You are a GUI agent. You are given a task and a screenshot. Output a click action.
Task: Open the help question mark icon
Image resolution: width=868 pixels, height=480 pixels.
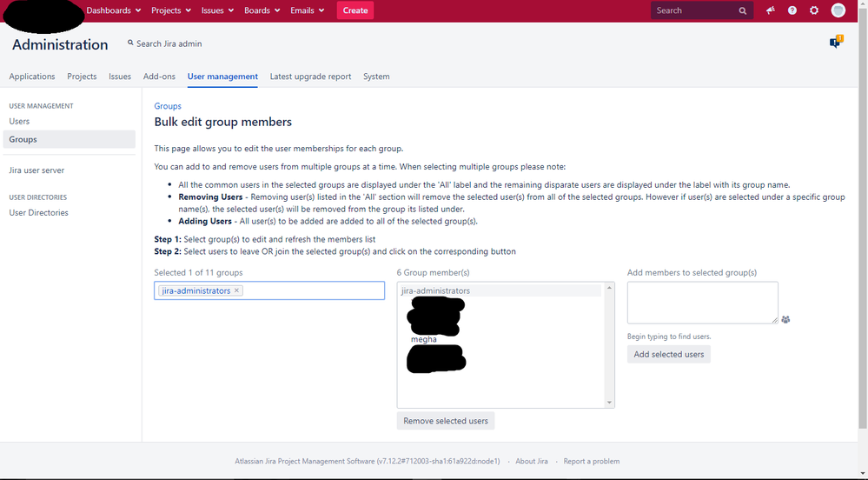[792, 10]
